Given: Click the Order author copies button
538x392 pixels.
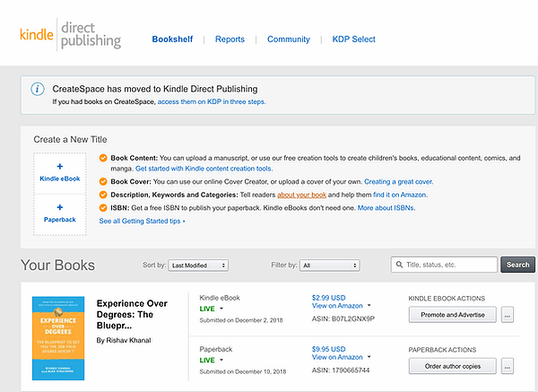Looking at the screenshot, I should tap(453, 366).
